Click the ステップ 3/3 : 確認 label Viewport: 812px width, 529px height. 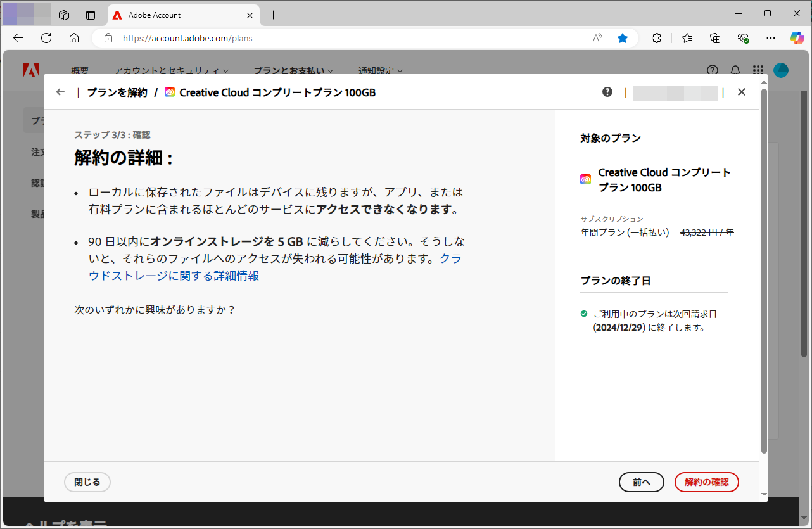pos(112,135)
